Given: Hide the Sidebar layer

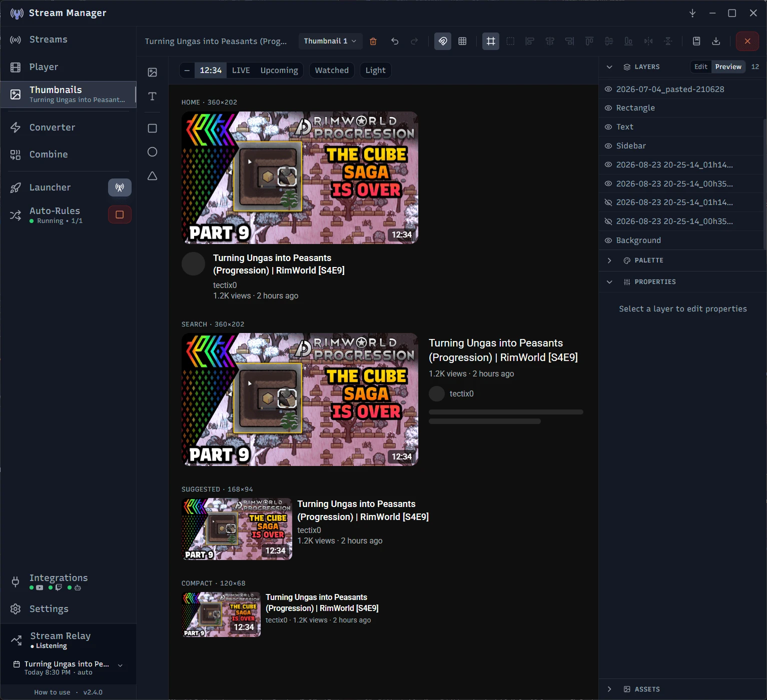Looking at the screenshot, I should (x=608, y=146).
